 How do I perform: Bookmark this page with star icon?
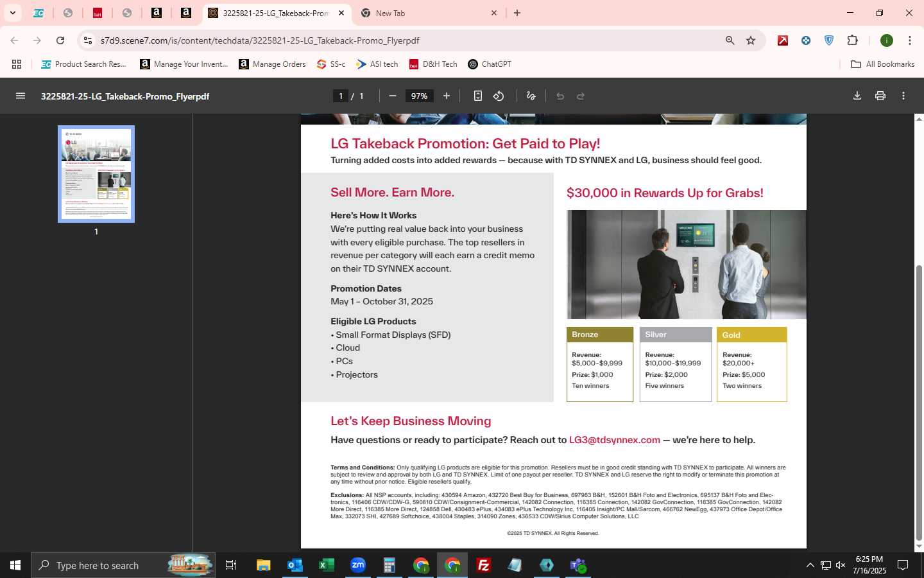[751, 40]
